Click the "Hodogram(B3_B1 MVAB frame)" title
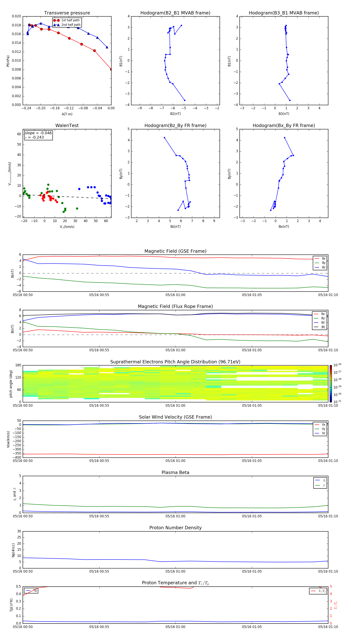The height and width of the screenshot is (644, 351). [284, 13]
